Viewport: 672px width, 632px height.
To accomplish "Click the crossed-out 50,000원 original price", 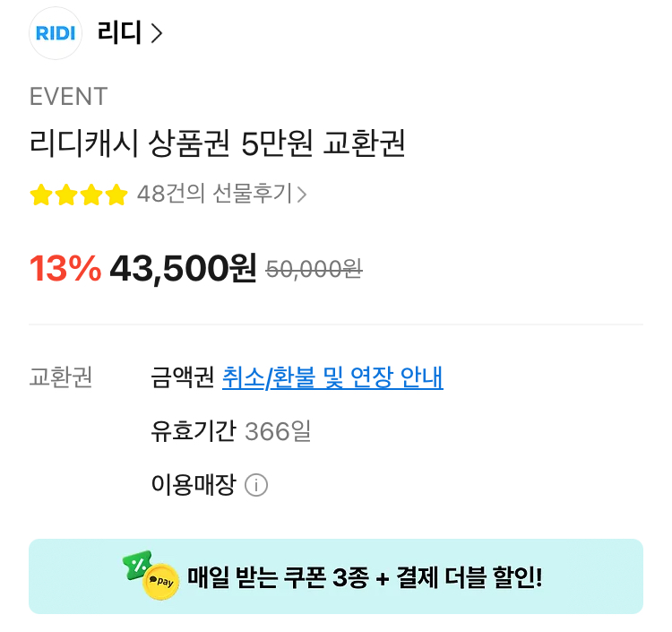I will tap(314, 268).
